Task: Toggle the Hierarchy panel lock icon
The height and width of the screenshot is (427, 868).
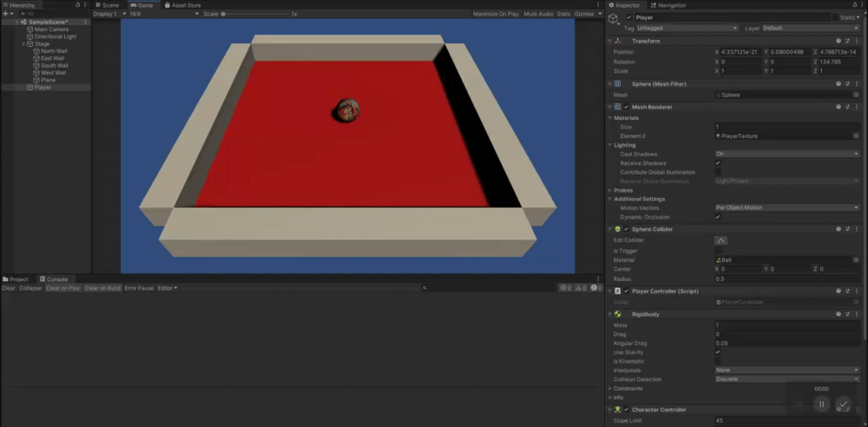Action: (x=78, y=5)
